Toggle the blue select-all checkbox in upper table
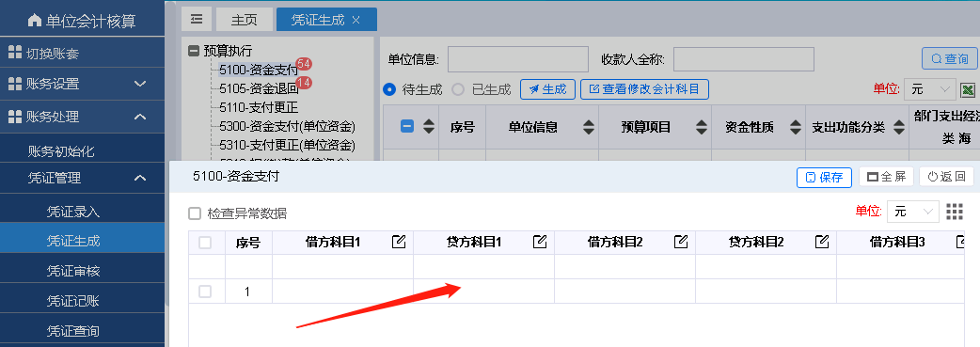Image resolution: width=980 pixels, height=347 pixels. [407, 126]
